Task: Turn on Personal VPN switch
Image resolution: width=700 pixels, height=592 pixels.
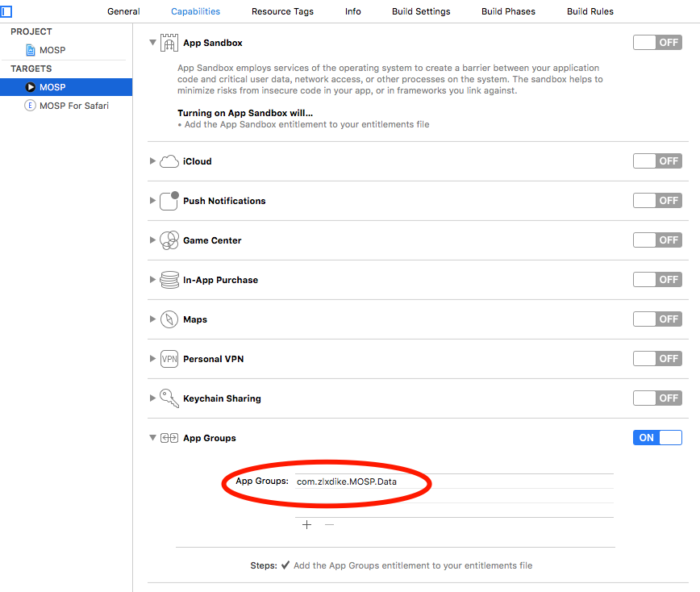Action: click(657, 358)
